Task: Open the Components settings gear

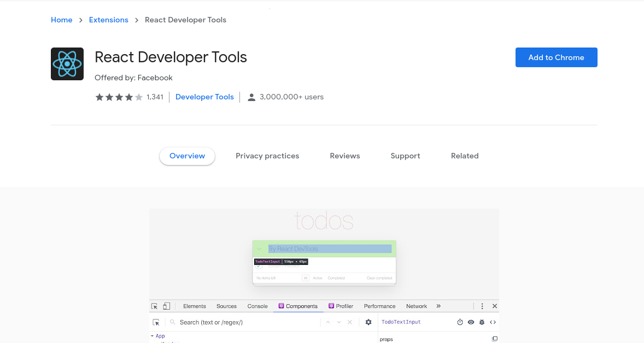Action: click(368, 322)
